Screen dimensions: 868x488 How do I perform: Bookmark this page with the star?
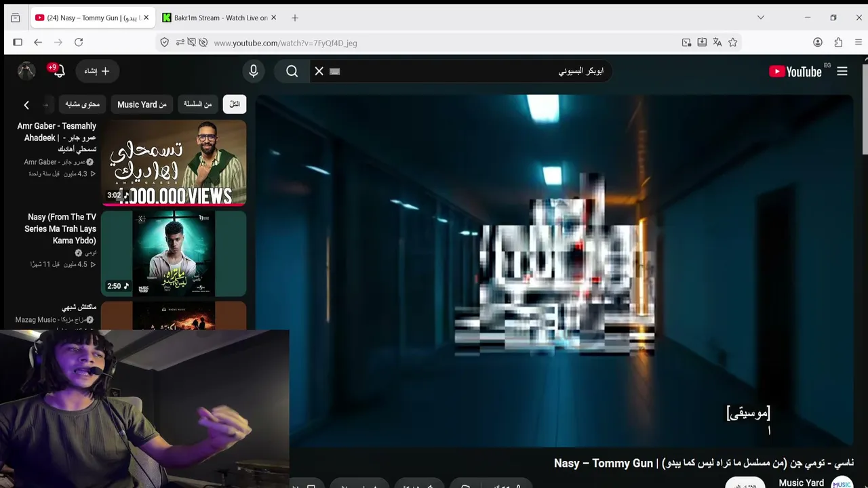pos(733,42)
